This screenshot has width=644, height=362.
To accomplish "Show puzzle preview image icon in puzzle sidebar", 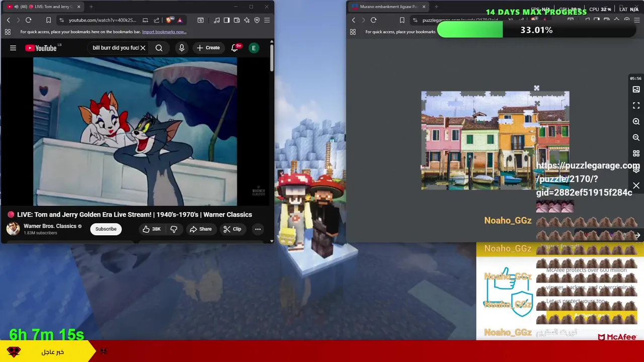I will (x=636, y=89).
